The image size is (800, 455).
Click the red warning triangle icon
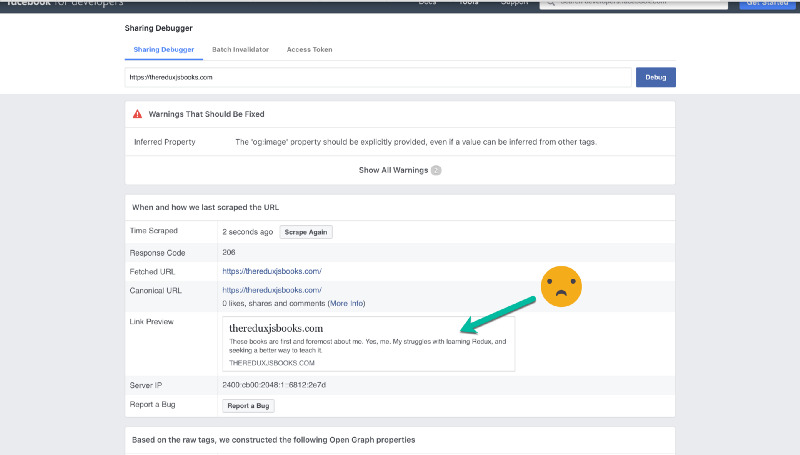pos(137,114)
